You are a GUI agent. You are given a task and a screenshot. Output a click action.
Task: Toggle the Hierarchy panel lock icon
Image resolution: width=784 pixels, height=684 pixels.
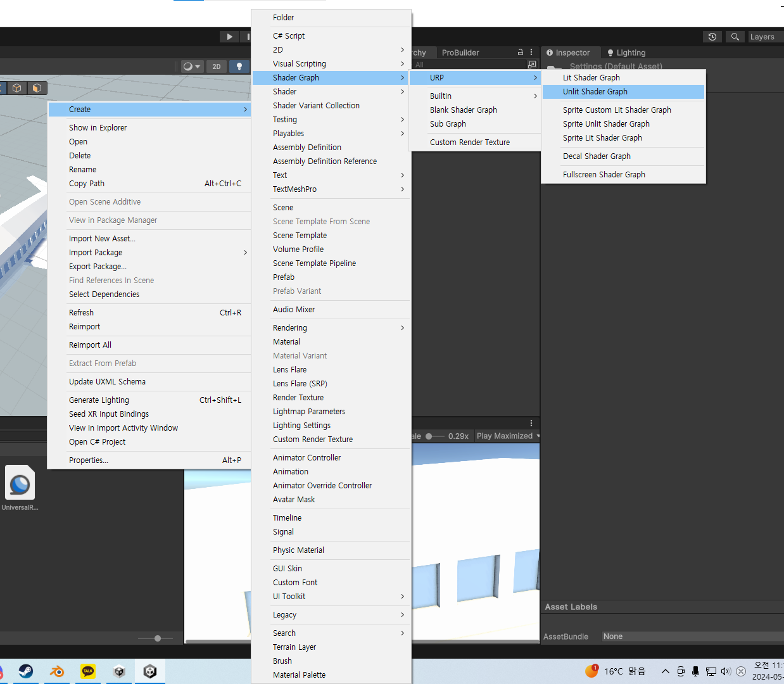[x=521, y=53]
